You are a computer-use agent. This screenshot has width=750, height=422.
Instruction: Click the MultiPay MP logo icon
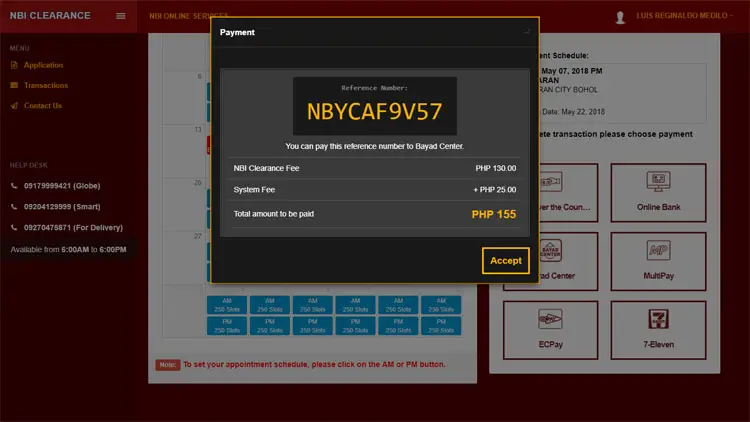(x=658, y=250)
